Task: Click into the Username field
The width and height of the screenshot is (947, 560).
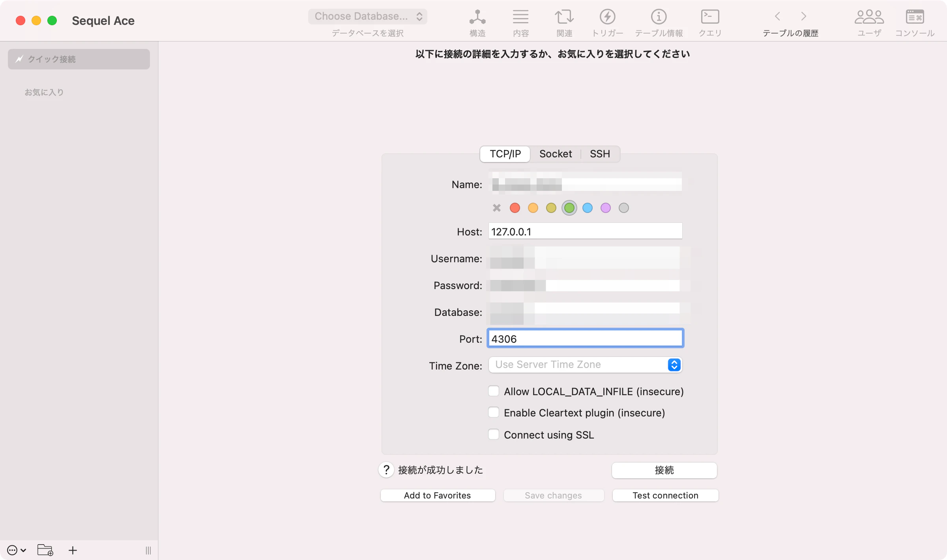Action: coord(586,258)
